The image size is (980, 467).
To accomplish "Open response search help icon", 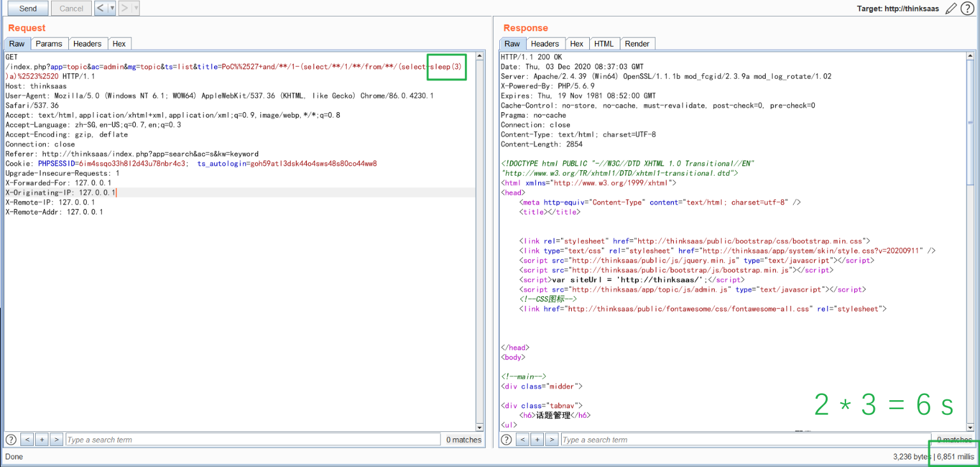I will tap(507, 440).
